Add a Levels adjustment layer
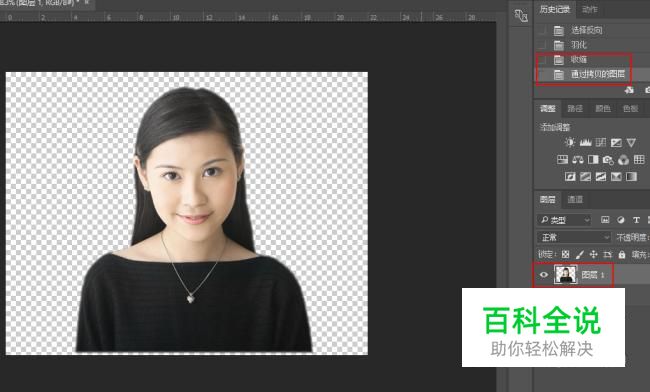 [x=585, y=143]
